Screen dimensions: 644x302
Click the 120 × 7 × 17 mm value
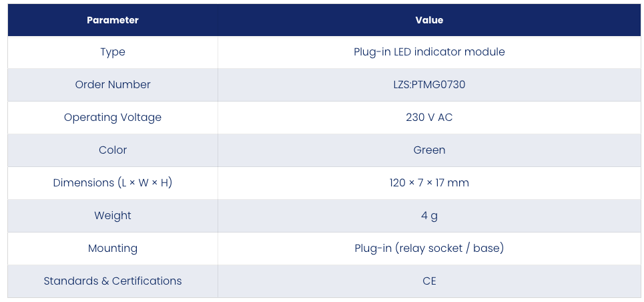(x=429, y=182)
